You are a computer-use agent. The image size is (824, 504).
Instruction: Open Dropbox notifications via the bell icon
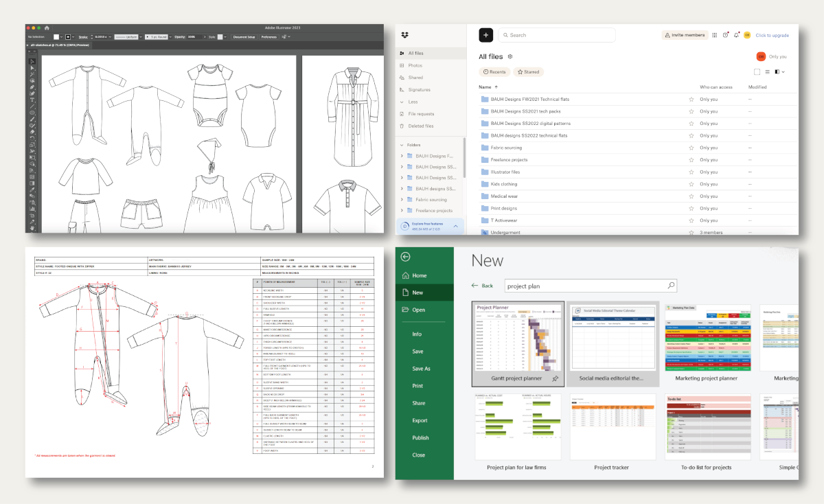736,35
